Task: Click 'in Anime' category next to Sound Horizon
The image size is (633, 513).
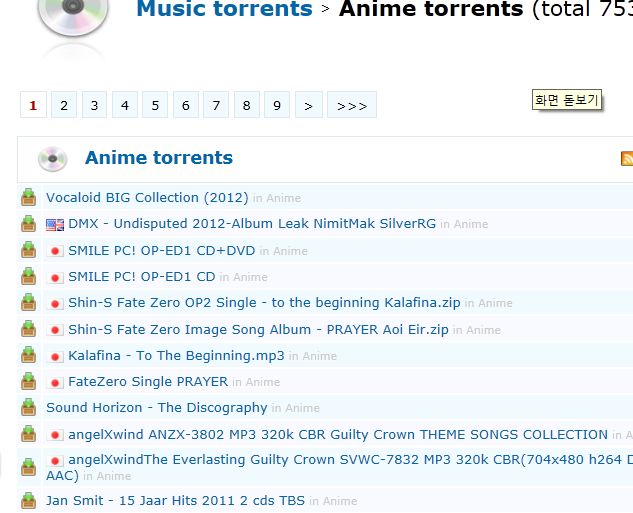Action: coord(296,408)
